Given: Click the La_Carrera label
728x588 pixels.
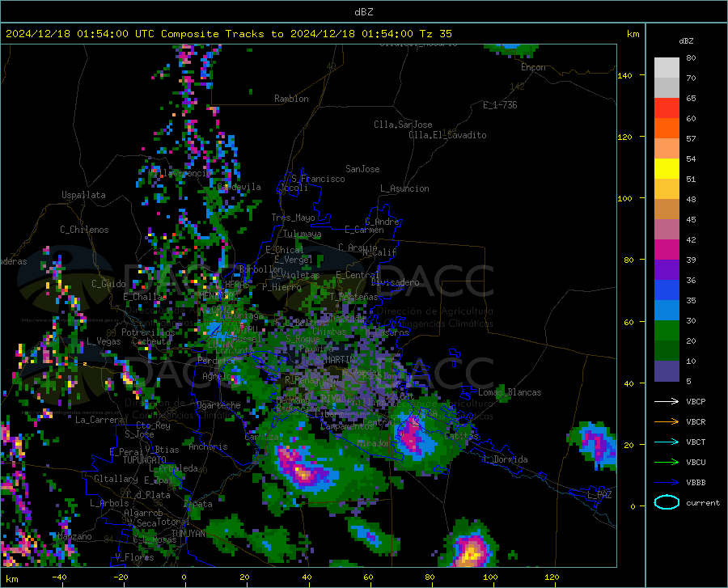Looking at the screenshot, I should [99, 420].
